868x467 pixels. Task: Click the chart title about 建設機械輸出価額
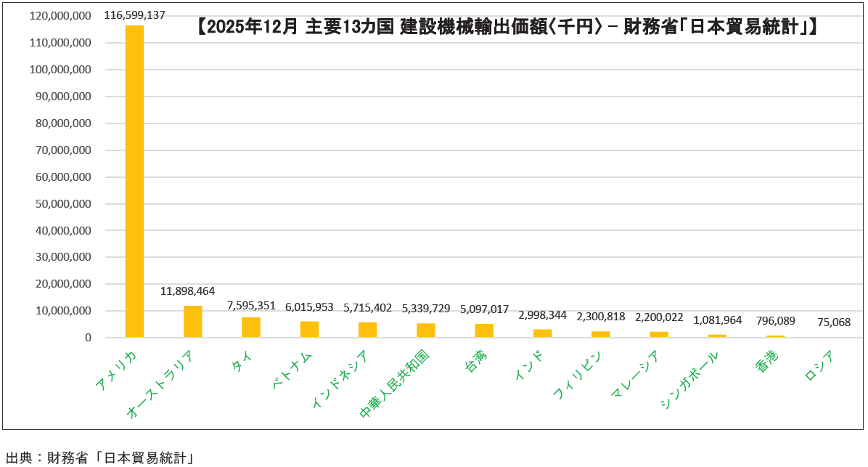(x=507, y=28)
